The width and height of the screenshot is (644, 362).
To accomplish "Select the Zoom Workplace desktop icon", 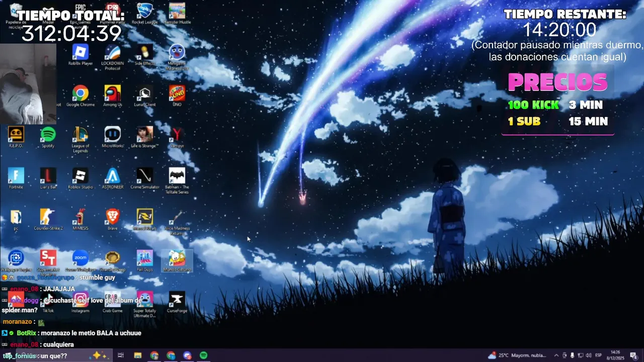I will coord(80,261).
